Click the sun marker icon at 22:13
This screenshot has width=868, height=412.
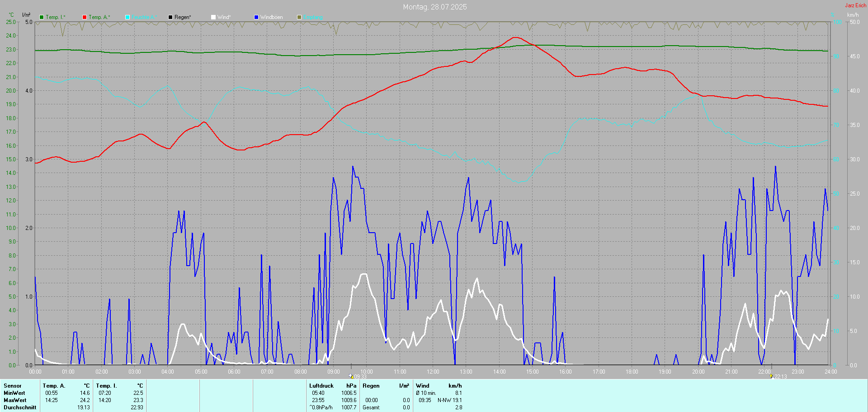[x=771, y=376]
